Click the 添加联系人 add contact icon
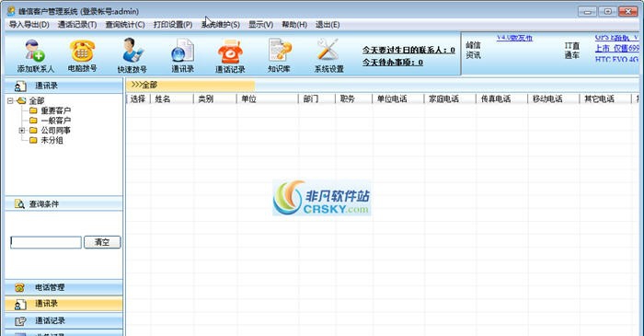The height and width of the screenshot is (336, 644). click(x=35, y=51)
